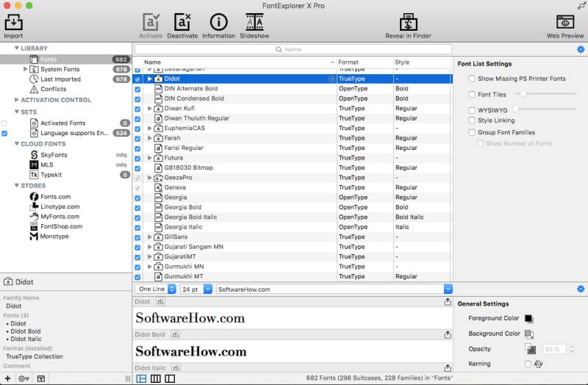
Task: Open General Settings gear icon
Action: [x=581, y=289]
